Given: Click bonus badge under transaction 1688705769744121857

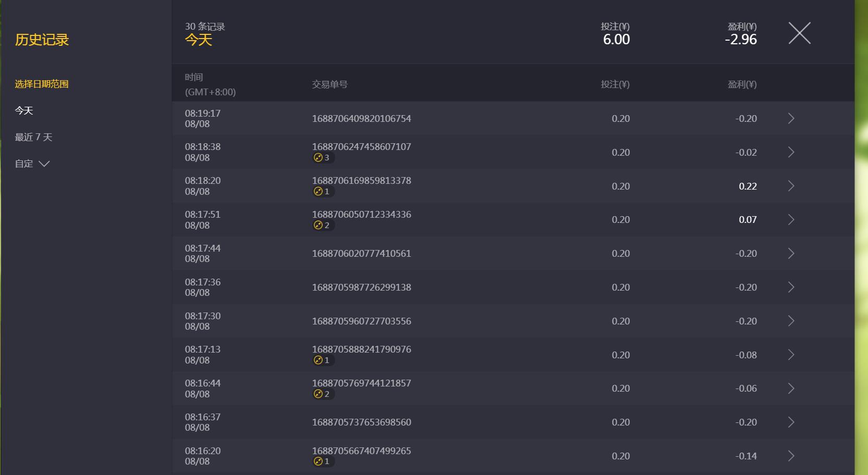Looking at the screenshot, I should tap(323, 394).
